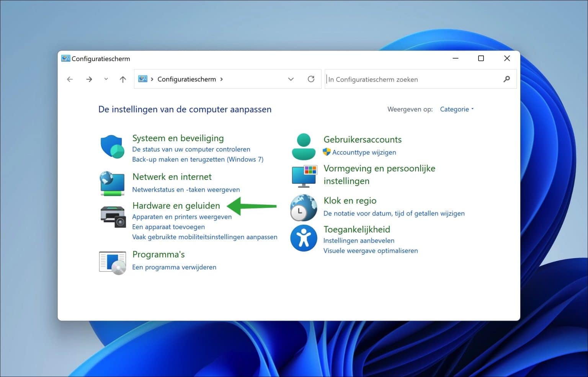Open the Programma's disc icon
Viewport: 588px width, 377px height.
pos(113,263)
